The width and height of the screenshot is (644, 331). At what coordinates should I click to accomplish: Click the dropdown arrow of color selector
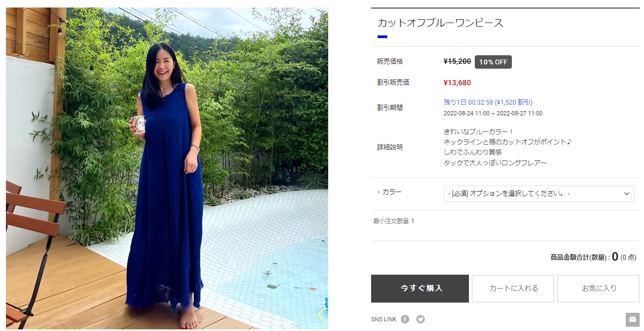click(x=626, y=194)
